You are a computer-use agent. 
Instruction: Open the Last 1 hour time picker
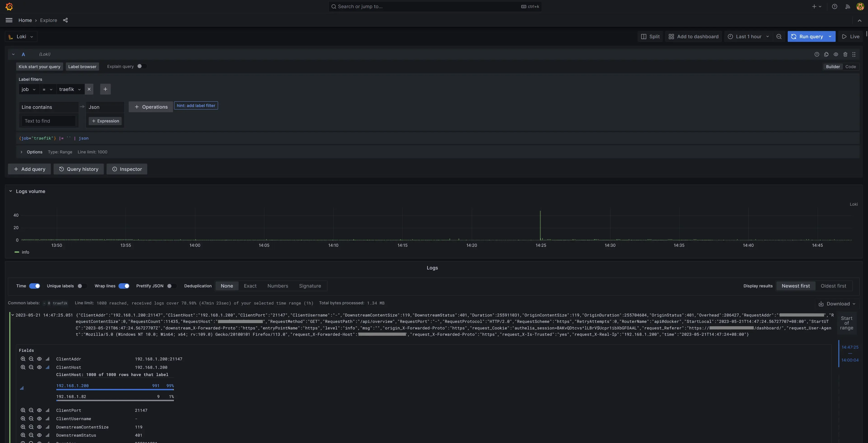[748, 36]
